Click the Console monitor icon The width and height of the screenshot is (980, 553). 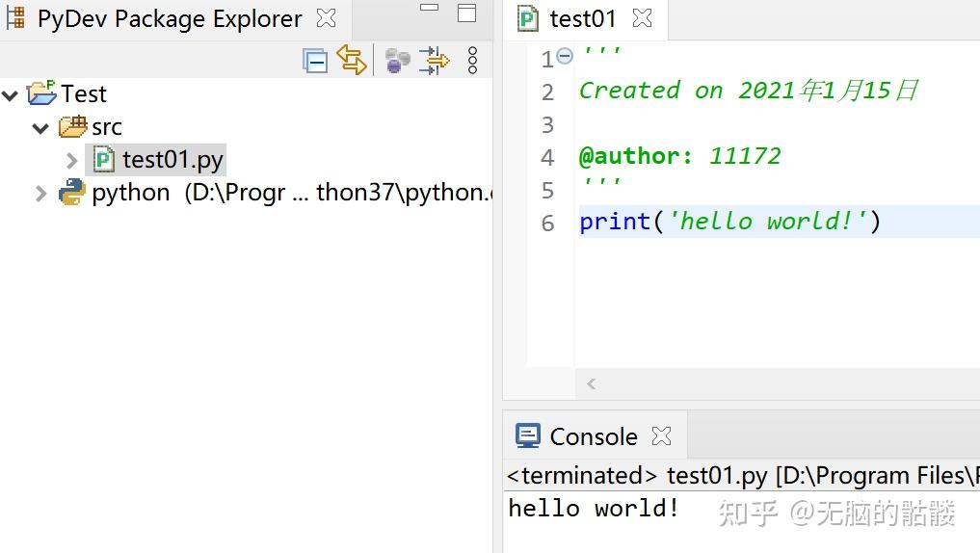point(527,435)
